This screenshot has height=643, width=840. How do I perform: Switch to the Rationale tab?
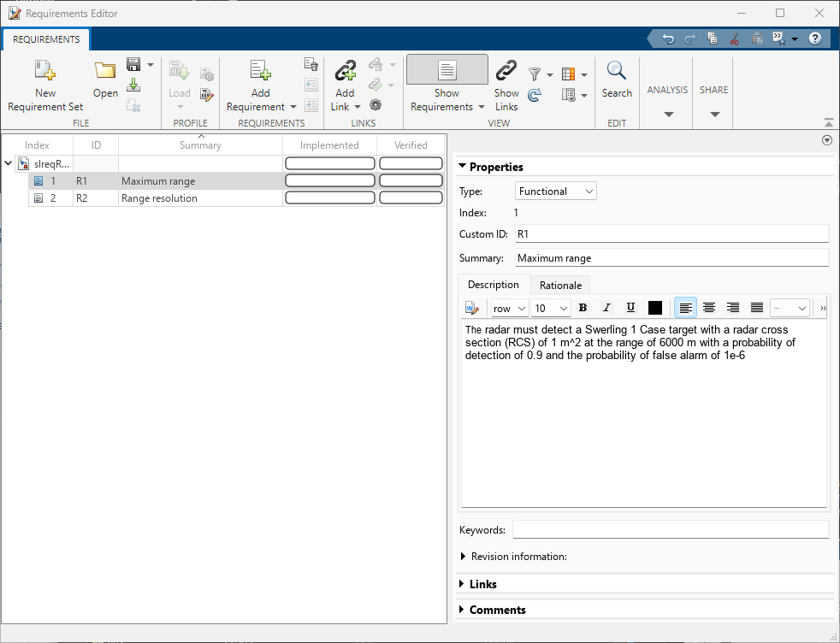tap(560, 286)
